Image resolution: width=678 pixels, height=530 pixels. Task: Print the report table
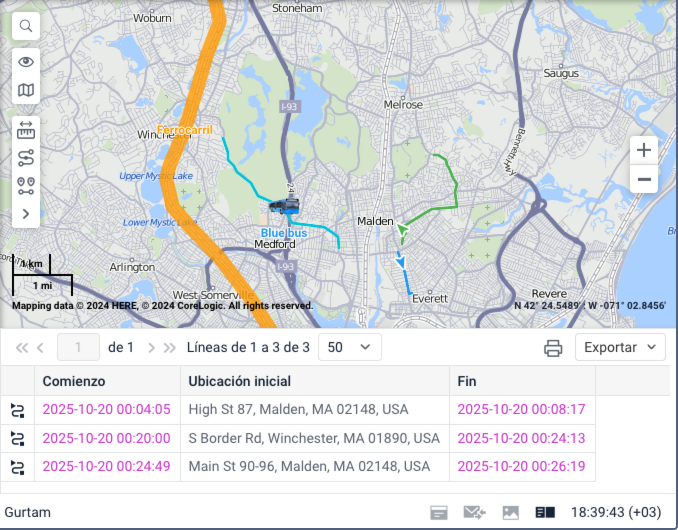click(x=553, y=348)
